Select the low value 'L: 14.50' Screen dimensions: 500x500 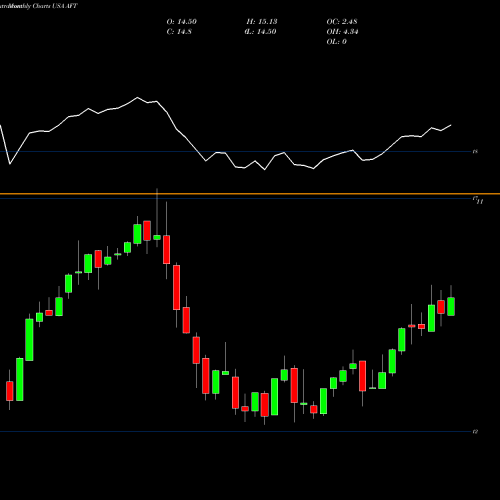[262, 32]
